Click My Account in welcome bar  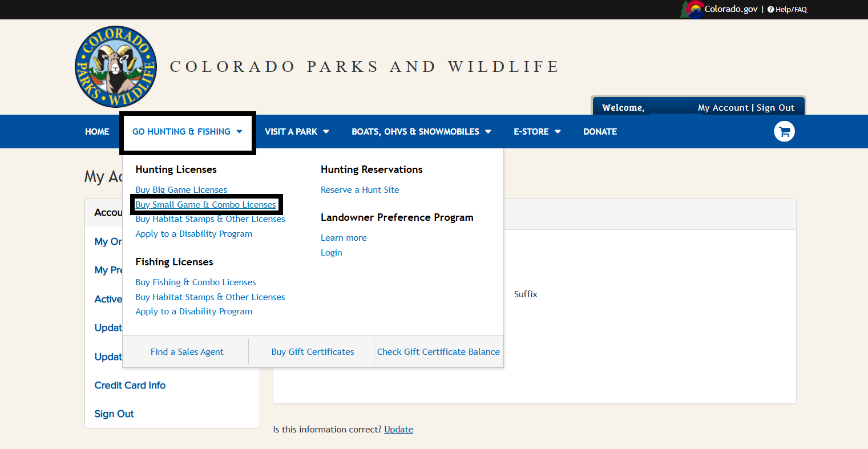(x=723, y=108)
